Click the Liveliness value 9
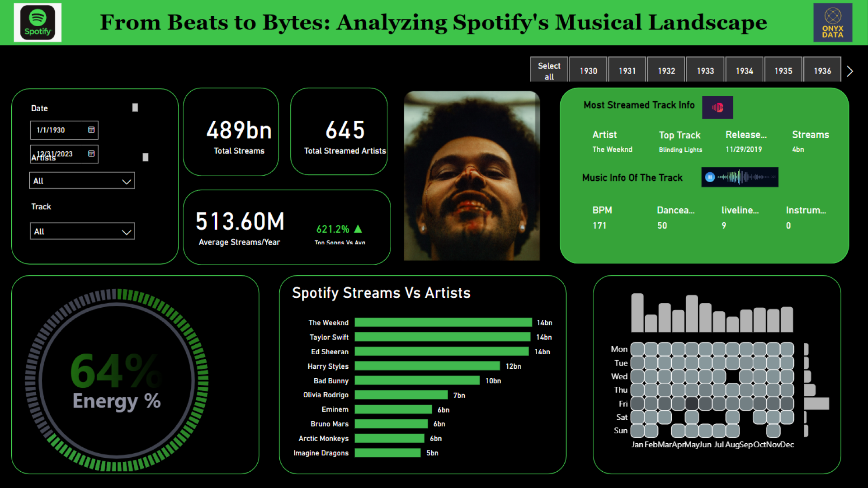Viewport: 868px width, 488px height. pyautogui.click(x=724, y=225)
